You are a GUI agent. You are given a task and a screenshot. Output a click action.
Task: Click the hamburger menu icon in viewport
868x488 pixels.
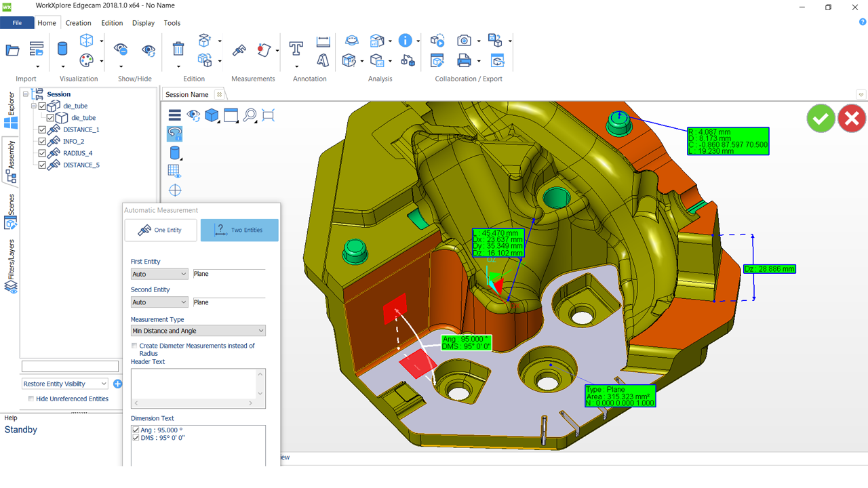tap(175, 115)
